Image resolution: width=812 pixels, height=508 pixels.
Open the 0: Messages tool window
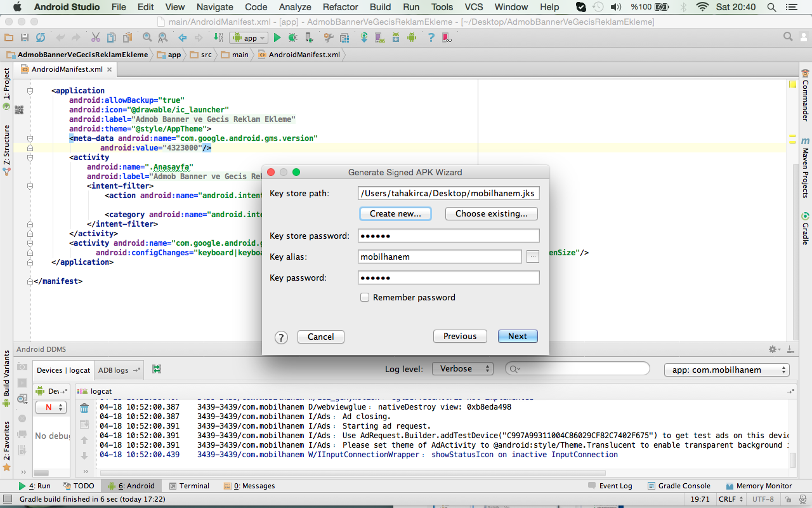click(249, 486)
